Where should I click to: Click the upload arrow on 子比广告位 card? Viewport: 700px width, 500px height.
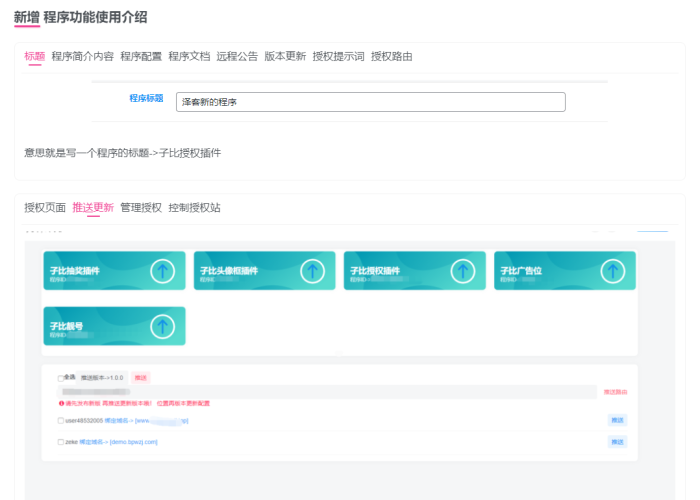coord(612,271)
